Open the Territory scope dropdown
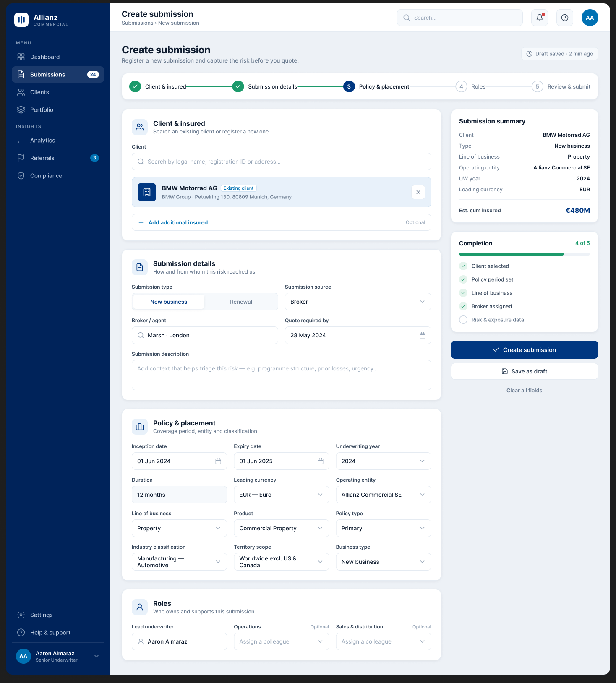Image resolution: width=616 pixels, height=683 pixels. click(x=281, y=562)
